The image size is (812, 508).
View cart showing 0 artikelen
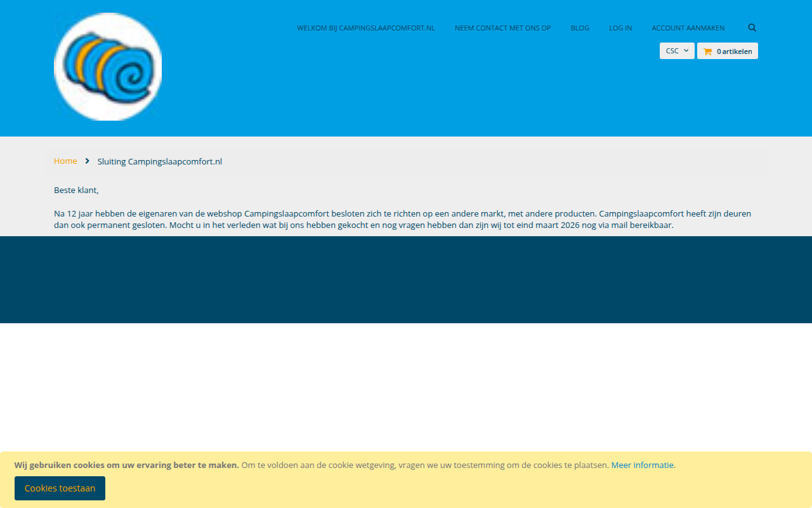point(728,51)
